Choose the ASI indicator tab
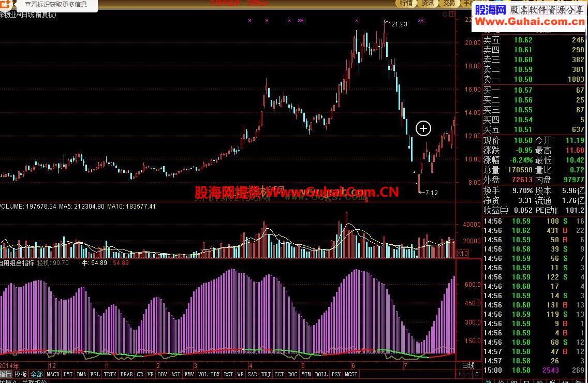Screen dimensions: 588x383 (175, 374)
